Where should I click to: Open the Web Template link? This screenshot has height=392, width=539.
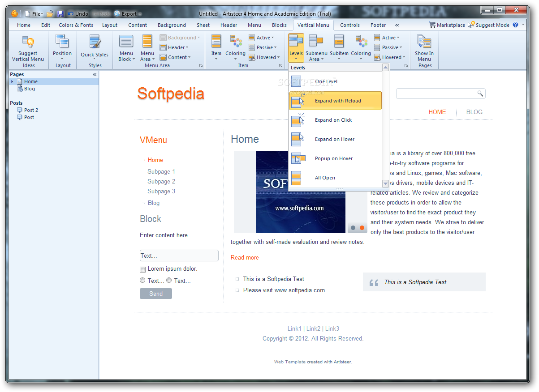click(290, 362)
